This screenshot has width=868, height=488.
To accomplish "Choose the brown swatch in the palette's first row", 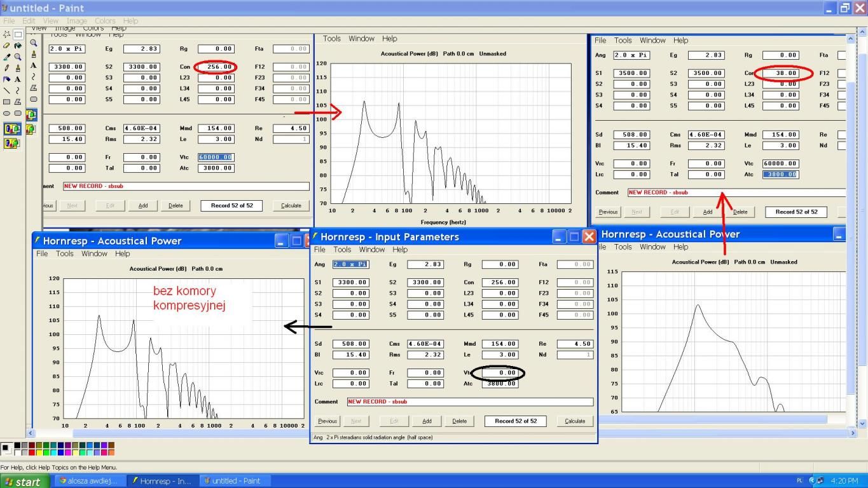I will (x=111, y=445).
